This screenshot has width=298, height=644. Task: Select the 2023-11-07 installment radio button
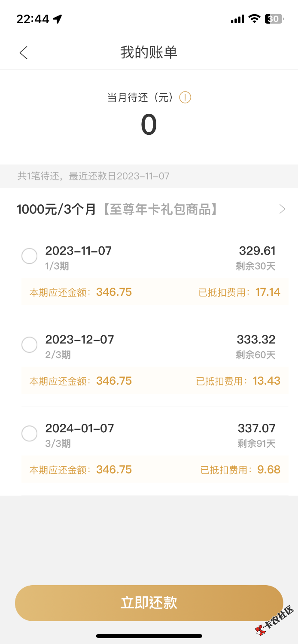[29, 256]
